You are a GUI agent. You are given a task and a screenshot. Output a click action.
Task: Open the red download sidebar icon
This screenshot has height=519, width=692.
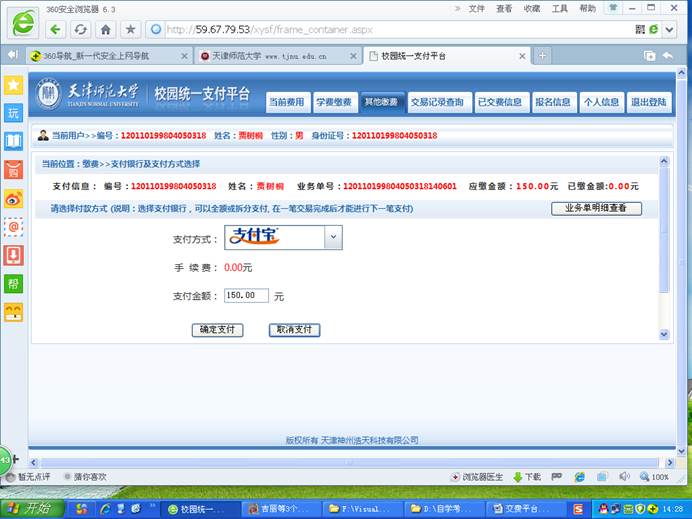[x=13, y=255]
